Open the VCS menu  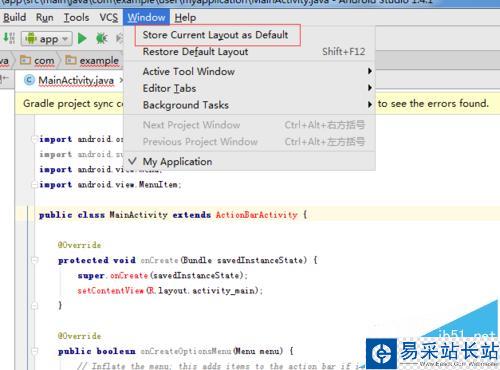(109, 17)
